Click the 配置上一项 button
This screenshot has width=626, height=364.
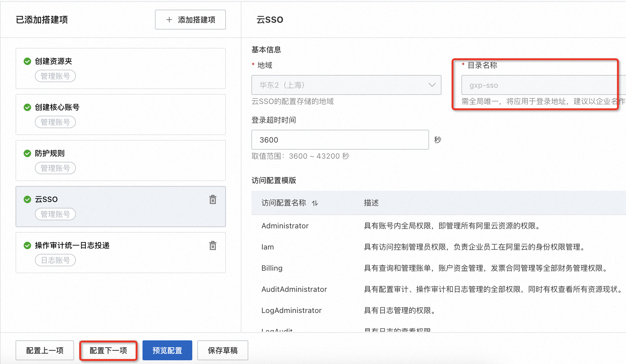coord(45,351)
